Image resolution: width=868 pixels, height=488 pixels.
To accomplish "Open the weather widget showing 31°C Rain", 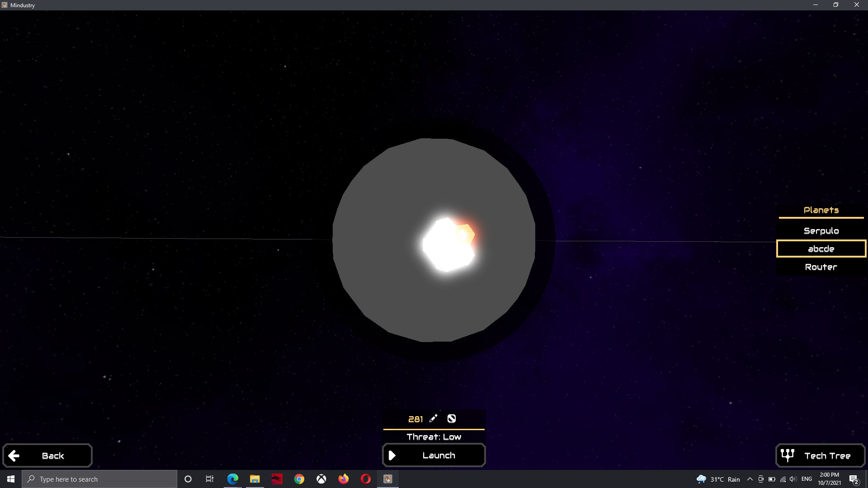I will click(x=718, y=479).
